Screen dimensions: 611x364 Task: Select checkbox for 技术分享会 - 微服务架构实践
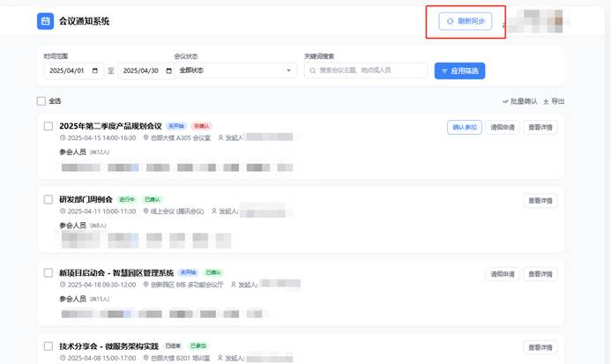tap(48, 346)
